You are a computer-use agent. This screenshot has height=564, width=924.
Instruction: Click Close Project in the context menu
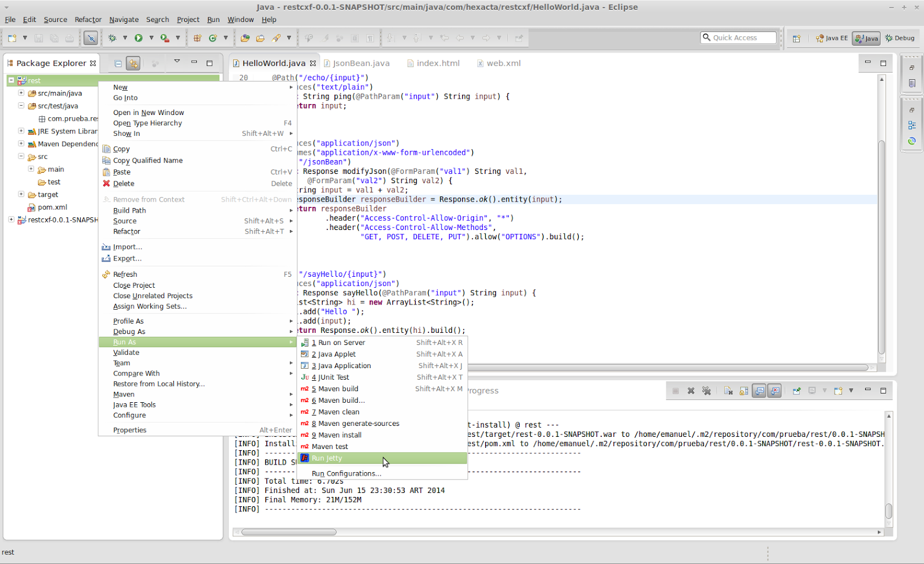pos(197,285)
